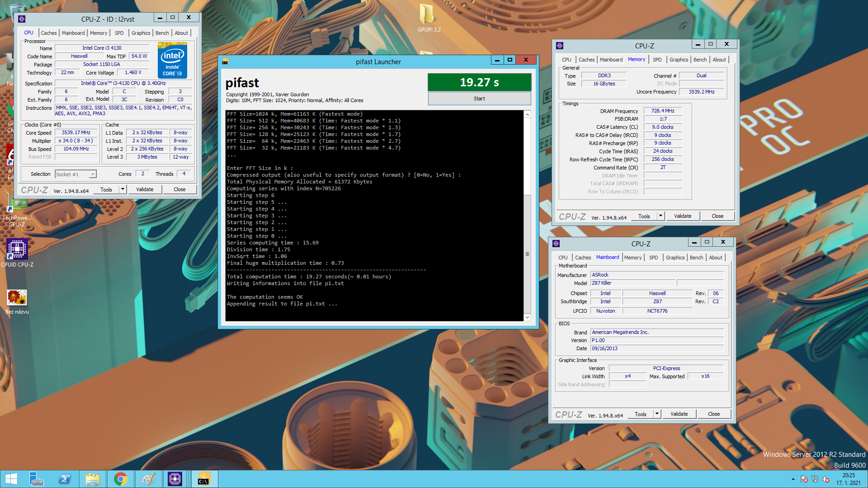Click the CPU-Z title bar icon in the I2rvst window

(22, 19)
